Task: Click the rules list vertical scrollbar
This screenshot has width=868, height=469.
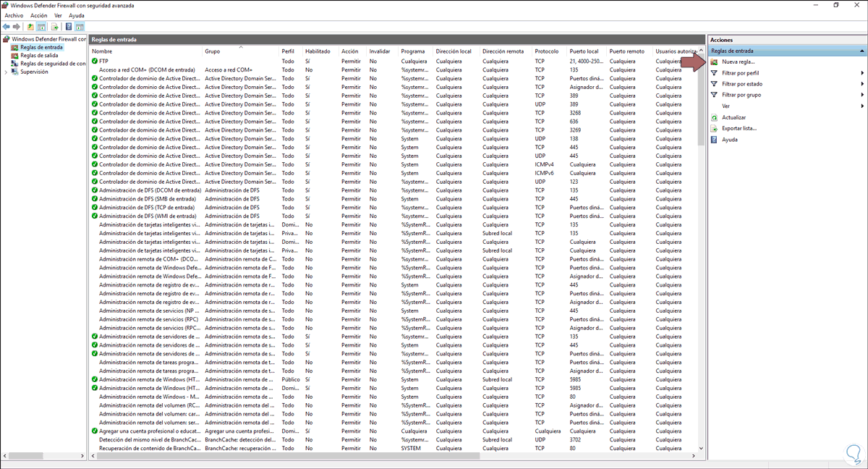Action: click(701, 250)
